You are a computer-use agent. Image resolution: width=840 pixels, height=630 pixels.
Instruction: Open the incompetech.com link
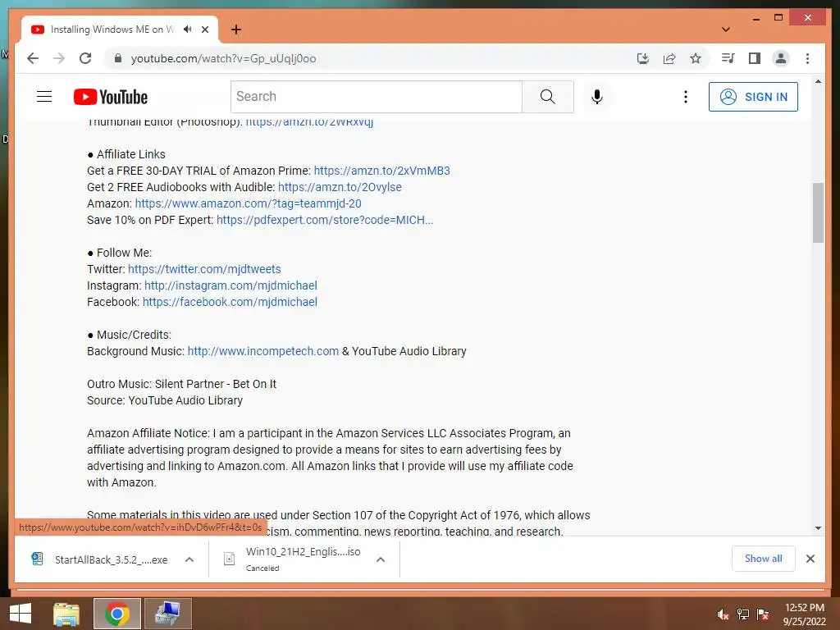[263, 351]
